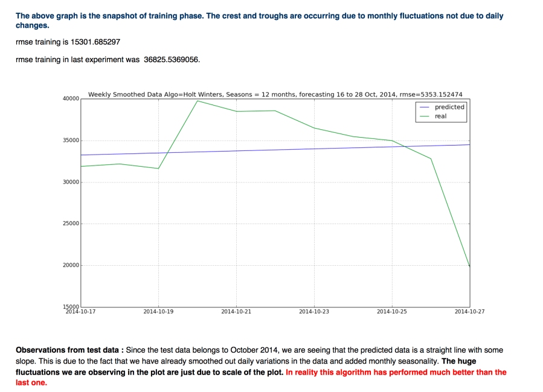Click the red text about algorithm performance
The height and width of the screenshot is (392, 543).
pos(396,373)
